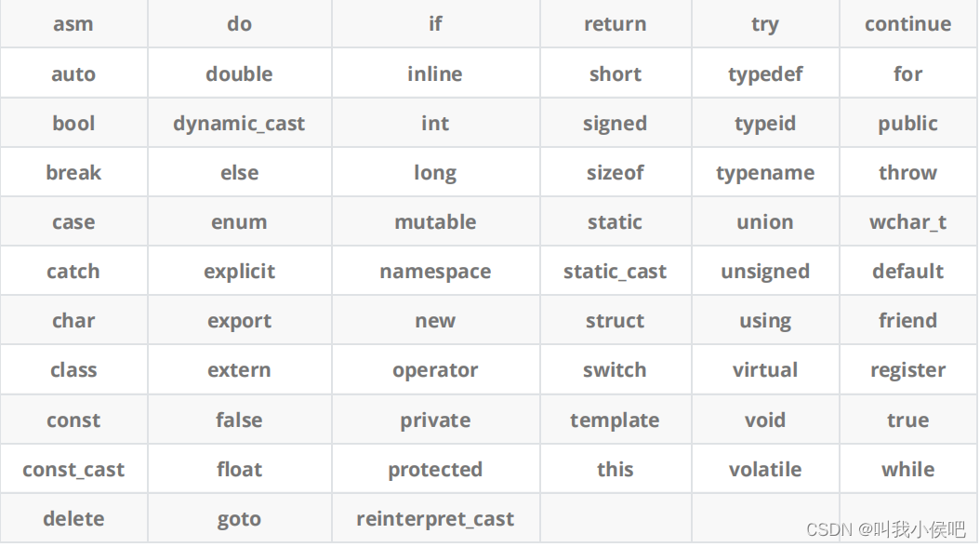Click the 'sizeof' keyword cell
The height and width of the screenshot is (547, 980).
click(x=616, y=172)
